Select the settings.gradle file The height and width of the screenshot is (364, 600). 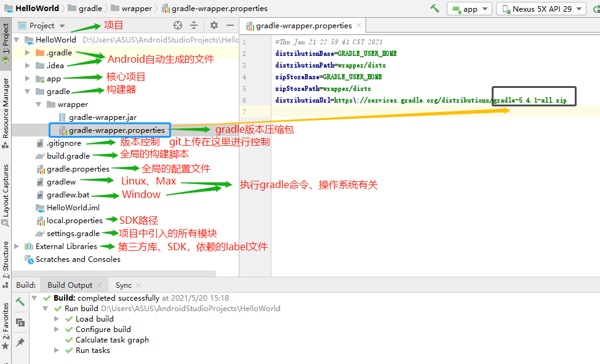(68, 234)
